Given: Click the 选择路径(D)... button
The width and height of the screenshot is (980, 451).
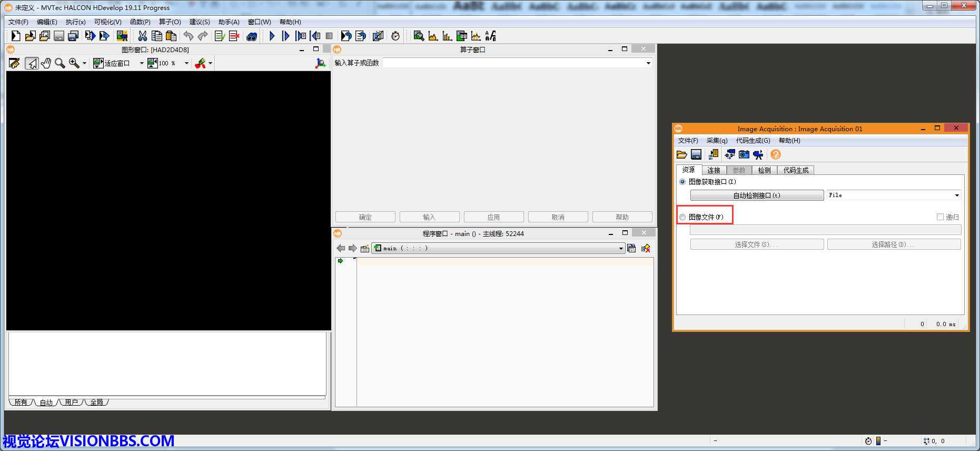Looking at the screenshot, I should pos(894,244).
